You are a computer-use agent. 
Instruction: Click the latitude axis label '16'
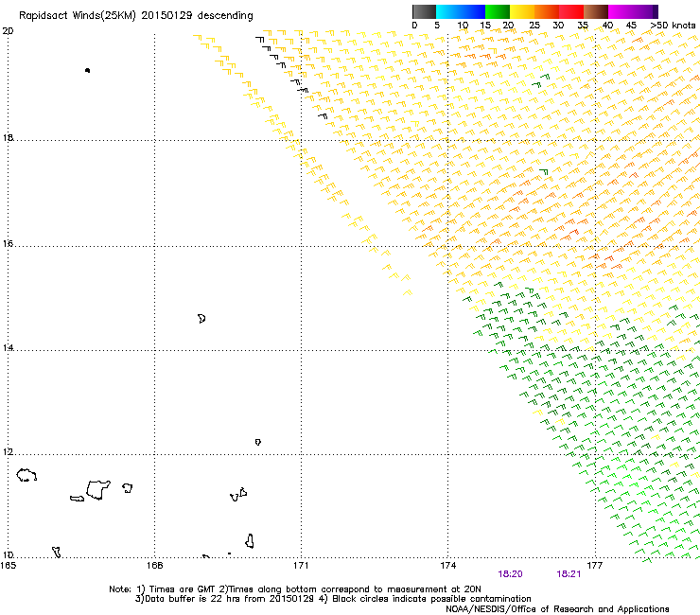click(x=8, y=243)
